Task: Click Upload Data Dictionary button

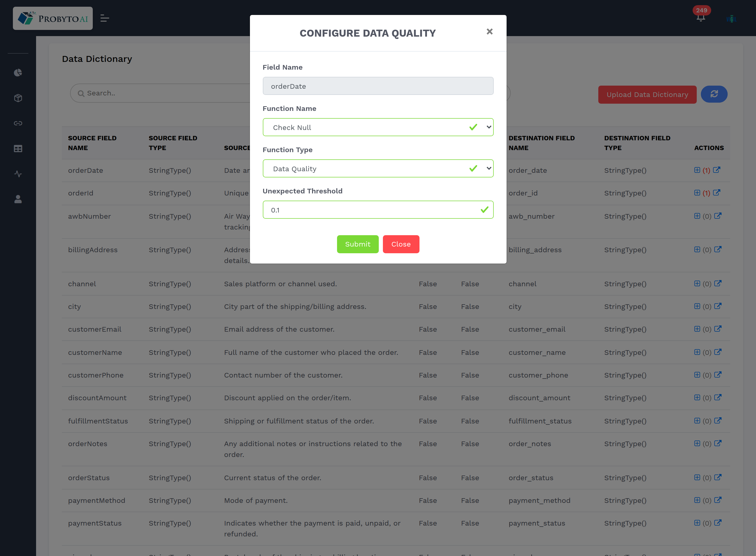Action: [x=647, y=95]
